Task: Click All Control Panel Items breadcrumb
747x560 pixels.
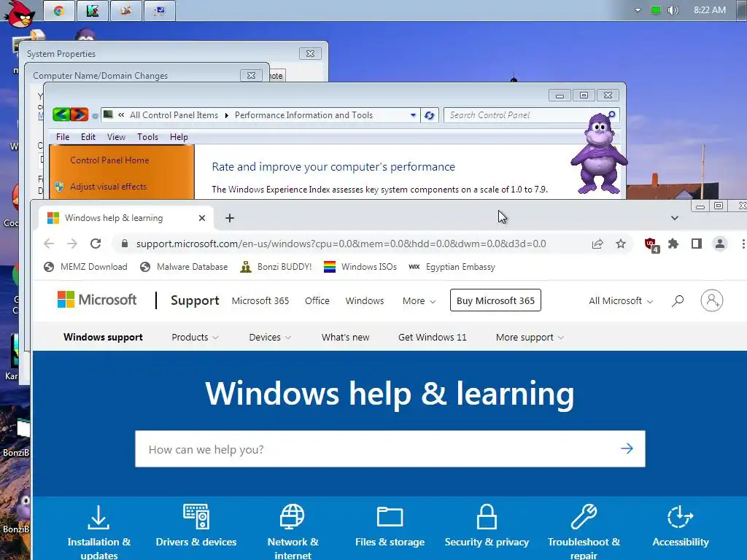Action: click(174, 115)
